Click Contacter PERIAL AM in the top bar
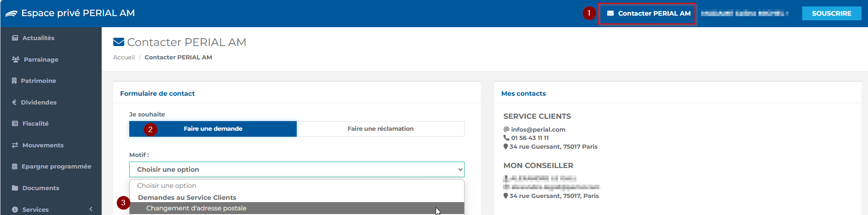868x215 pixels. 649,13
